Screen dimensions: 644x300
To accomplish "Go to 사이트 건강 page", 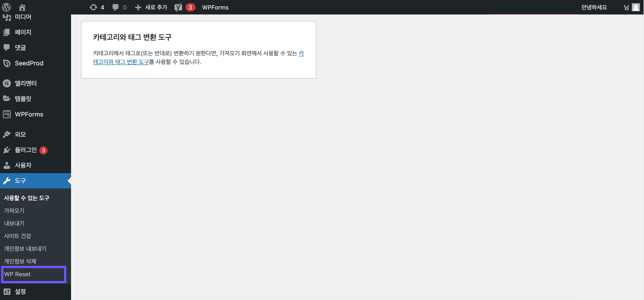I will pyautogui.click(x=17, y=236).
